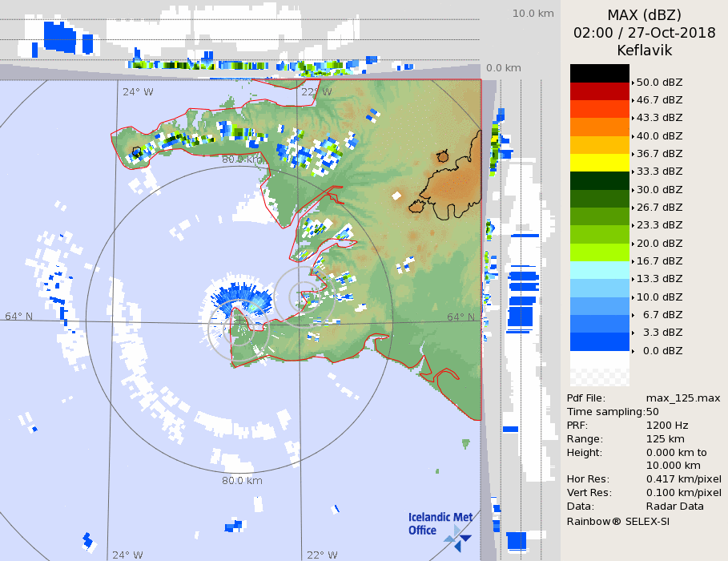Click the concentric radar rings near Keflavik
The width and height of the screenshot is (728, 561).
tap(304, 298)
